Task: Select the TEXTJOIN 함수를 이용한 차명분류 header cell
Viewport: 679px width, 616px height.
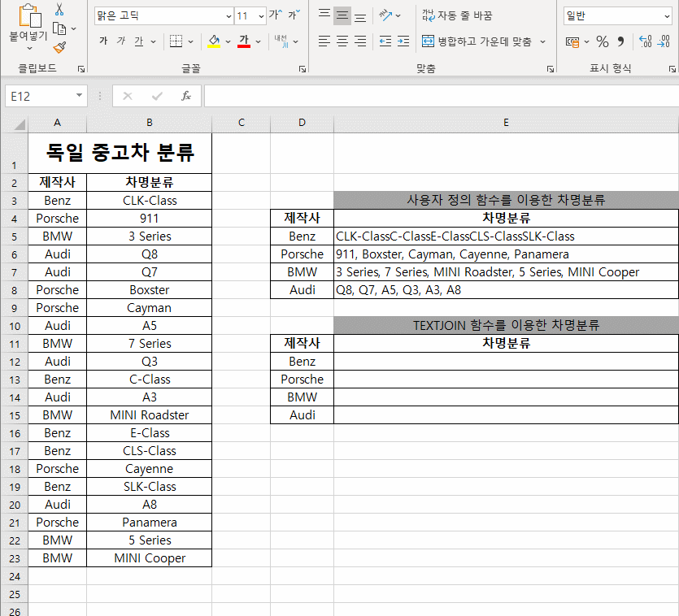Action: tap(506, 325)
